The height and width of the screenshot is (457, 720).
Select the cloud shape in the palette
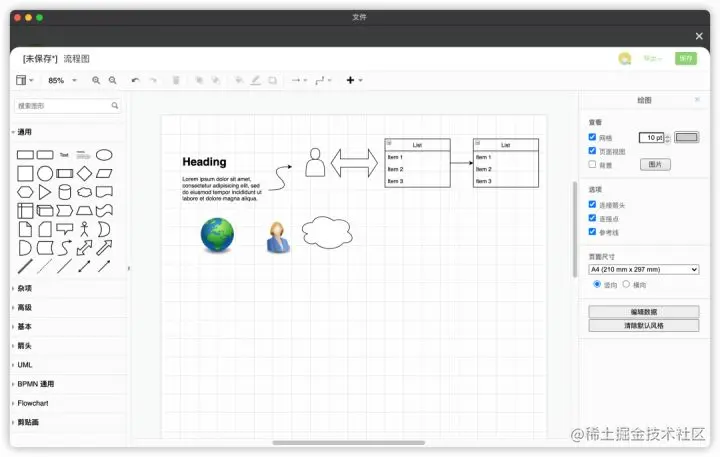[x=84, y=192]
